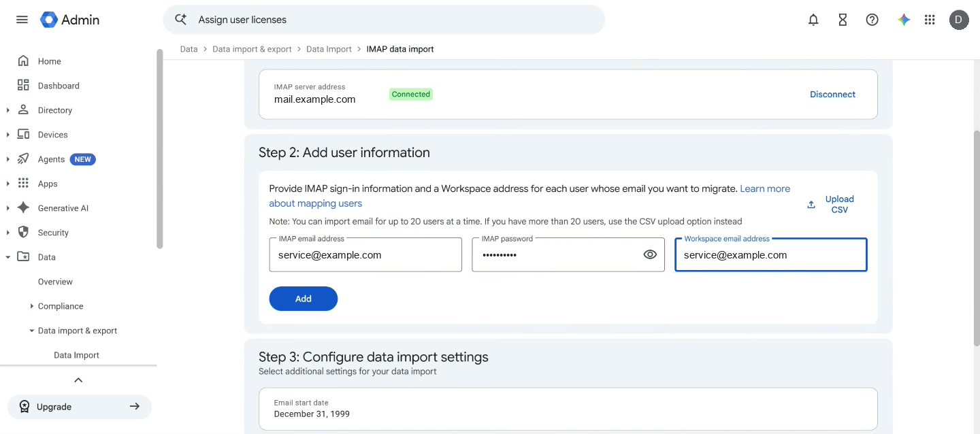
Task: Collapse the sidebar with up chevron
Action: click(78, 380)
